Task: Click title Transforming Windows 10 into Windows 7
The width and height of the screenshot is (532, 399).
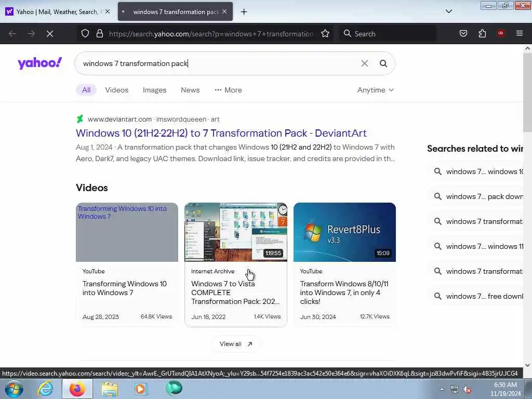Action: tap(125, 288)
